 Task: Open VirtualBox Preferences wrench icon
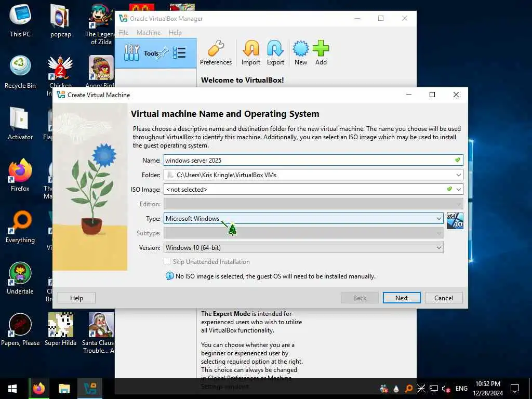pos(216,48)
